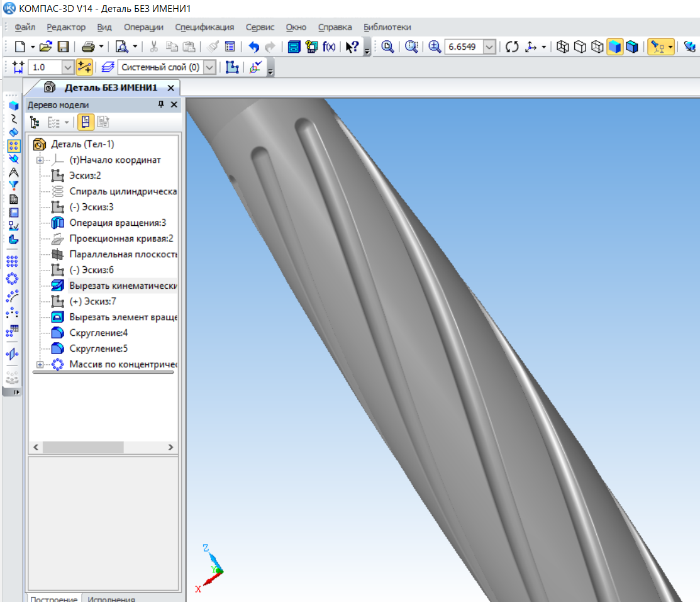
Task: Open the Операции menu
Action: 143,27
